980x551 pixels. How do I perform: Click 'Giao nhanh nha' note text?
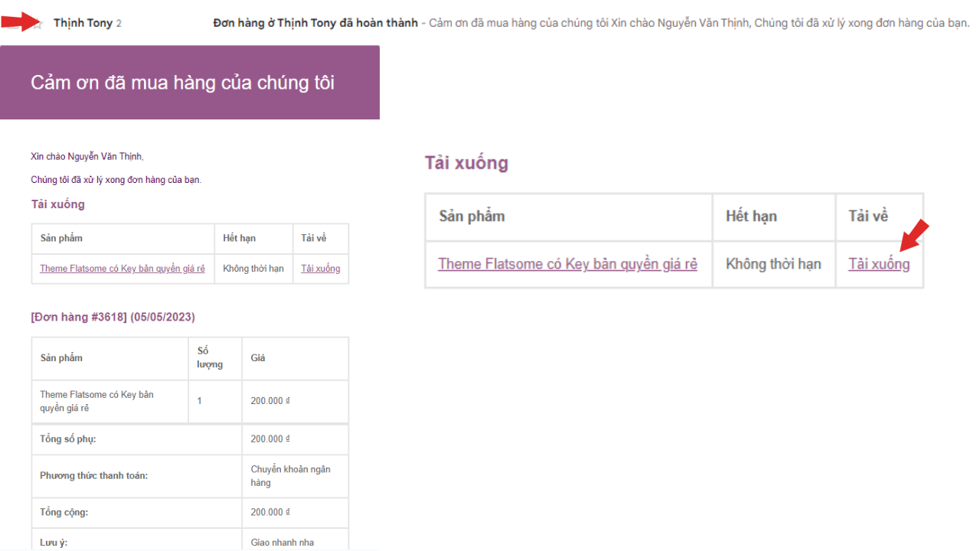pyautogui.click(x=282, y=543)
